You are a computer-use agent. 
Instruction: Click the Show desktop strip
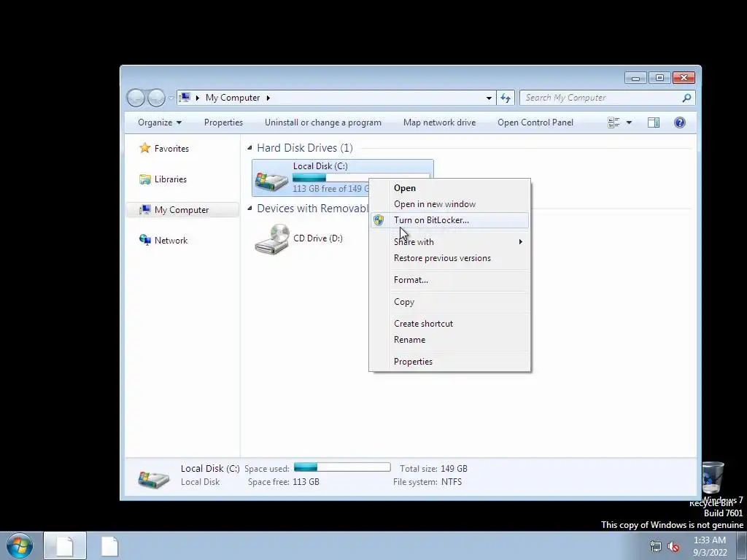(x=742, y=545)
